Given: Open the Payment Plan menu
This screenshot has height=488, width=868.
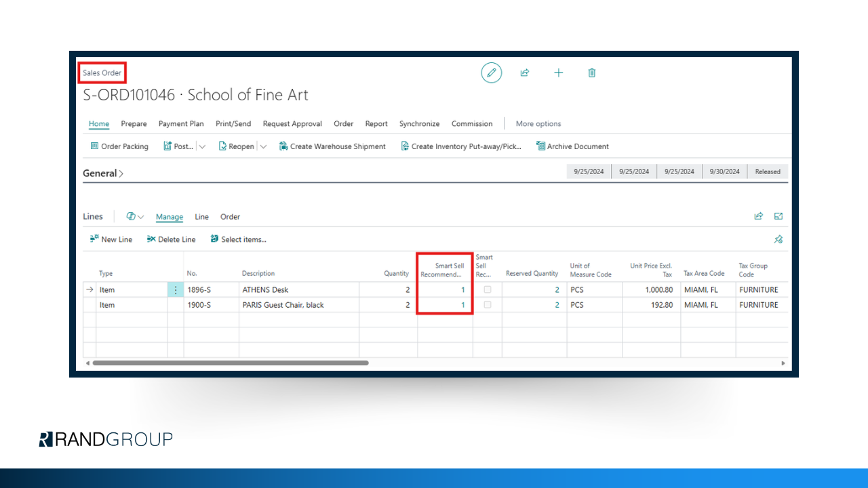Looking at the screenshot, I should pos(181,124).
